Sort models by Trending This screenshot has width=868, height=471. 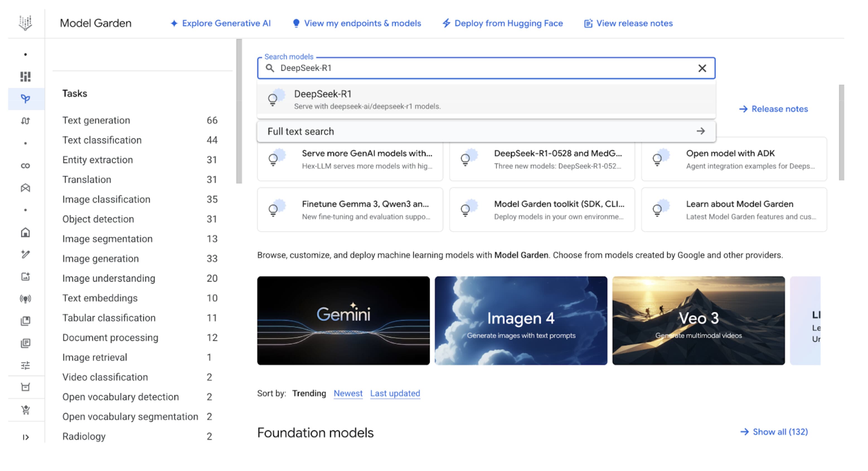(309, 393)
